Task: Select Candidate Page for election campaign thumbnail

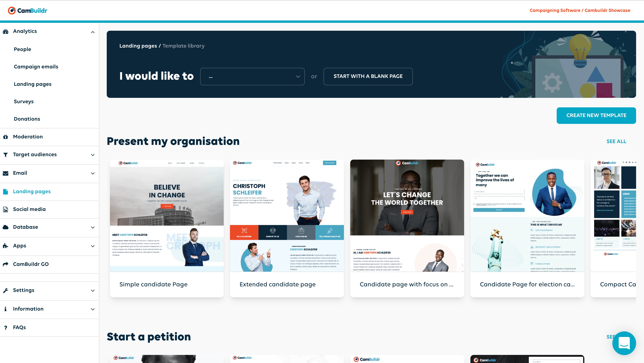Action: pyautogui.click(x=527, y=216)
